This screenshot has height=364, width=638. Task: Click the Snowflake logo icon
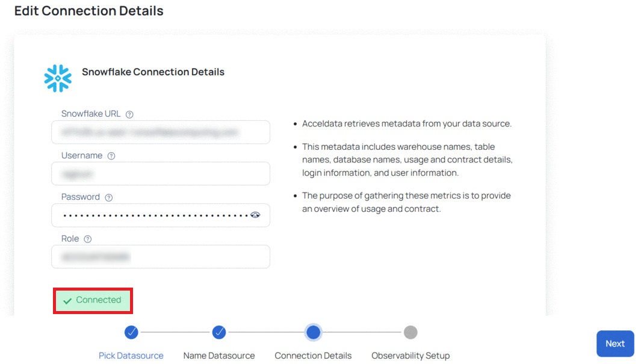pos(58,78)
